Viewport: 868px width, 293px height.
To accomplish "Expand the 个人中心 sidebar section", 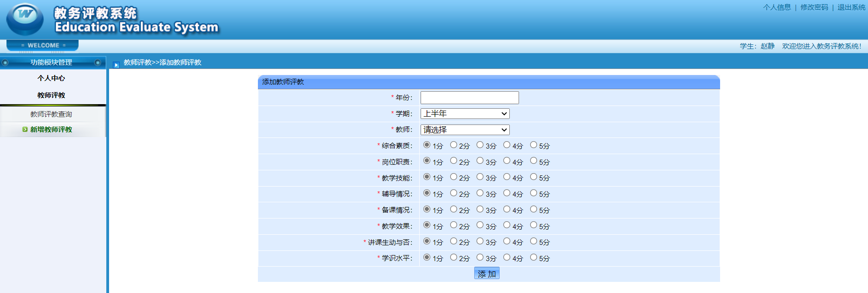I will click(51, 78).
